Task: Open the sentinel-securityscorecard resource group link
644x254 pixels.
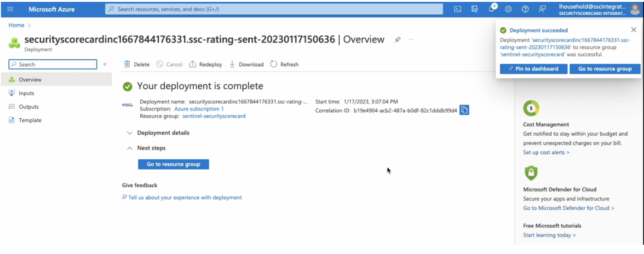Action: [214, 116]
